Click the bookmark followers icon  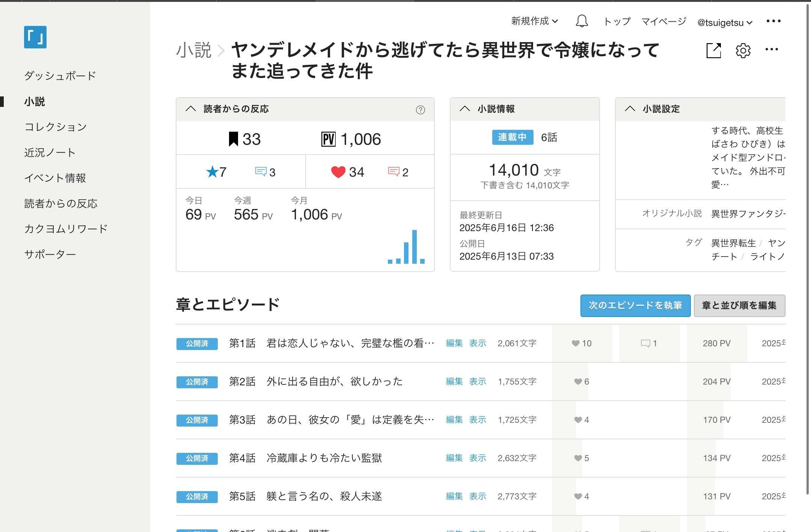coord(234,139)
